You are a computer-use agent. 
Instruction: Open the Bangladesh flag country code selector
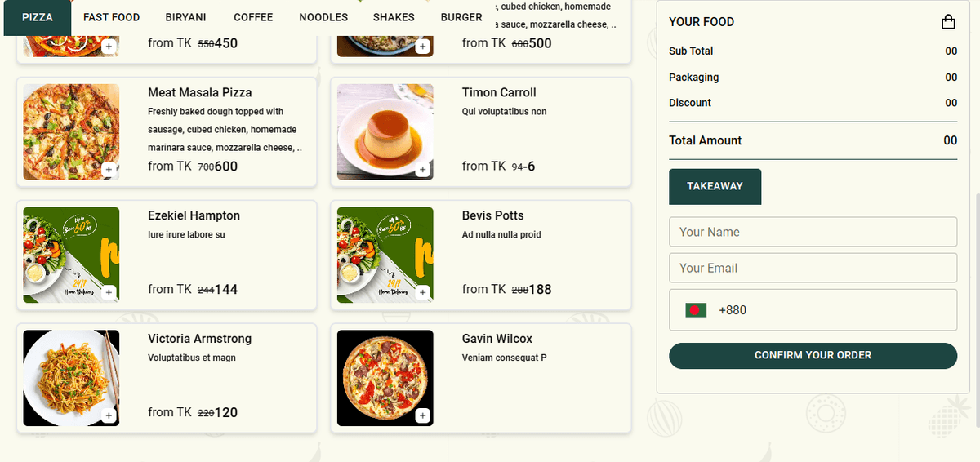[x=696, y=310]
